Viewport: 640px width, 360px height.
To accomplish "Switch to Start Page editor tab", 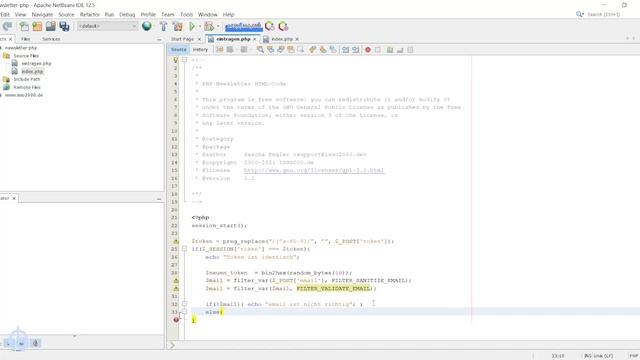I will tap(182, 39).
